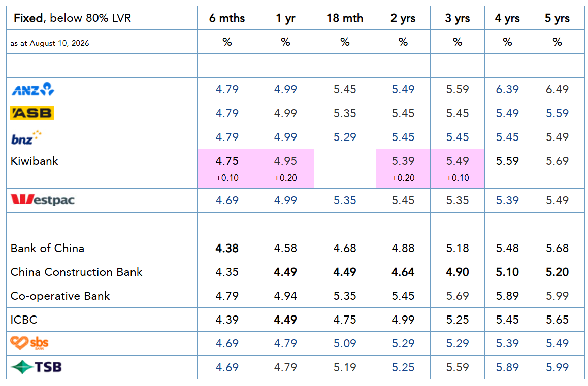Click the TSB bank logo
588x386 pixels.
pos(36,367)
